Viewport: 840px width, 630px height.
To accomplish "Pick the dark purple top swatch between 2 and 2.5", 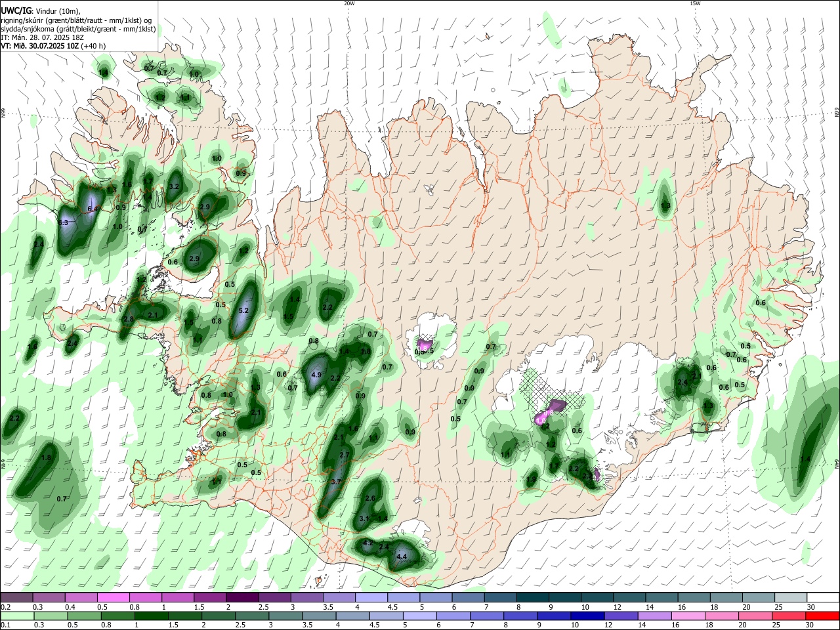I will click(x=242, y=597).
